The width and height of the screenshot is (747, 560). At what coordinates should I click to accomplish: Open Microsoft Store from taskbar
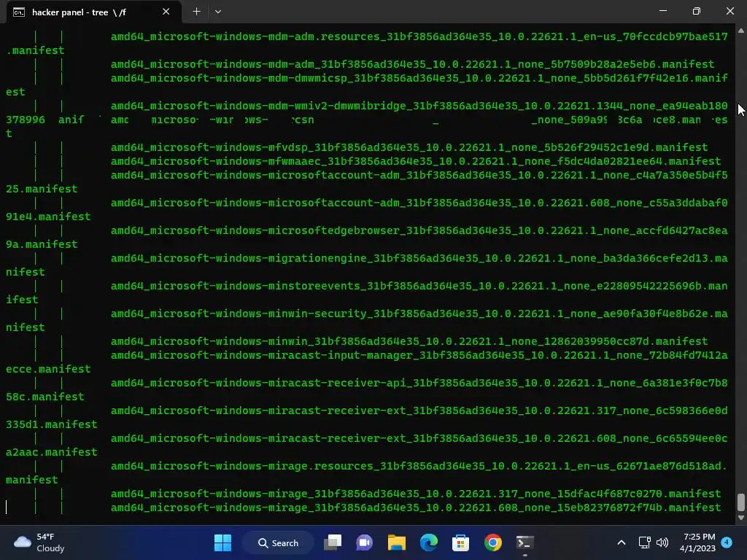461,542
